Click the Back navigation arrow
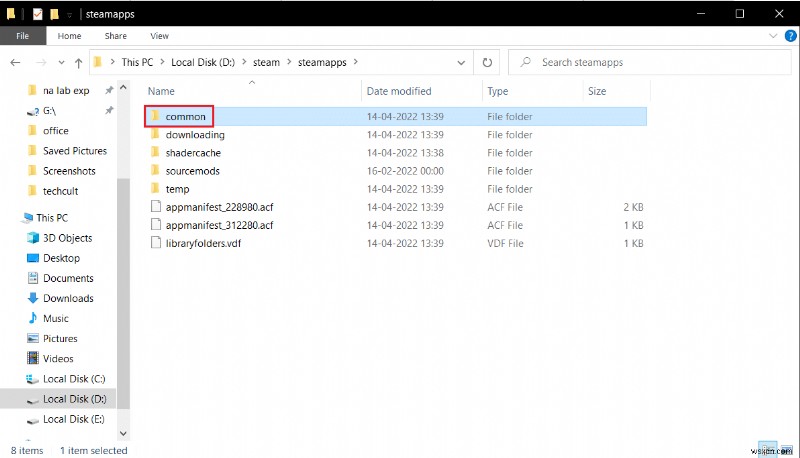This screenshot has height=458, width=800. (x=16, y=62)
